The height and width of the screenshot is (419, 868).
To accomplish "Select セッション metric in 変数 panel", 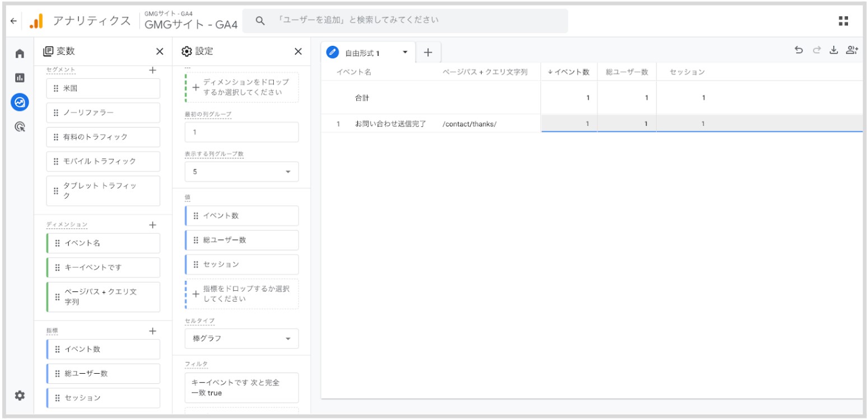I will (103, 398).
